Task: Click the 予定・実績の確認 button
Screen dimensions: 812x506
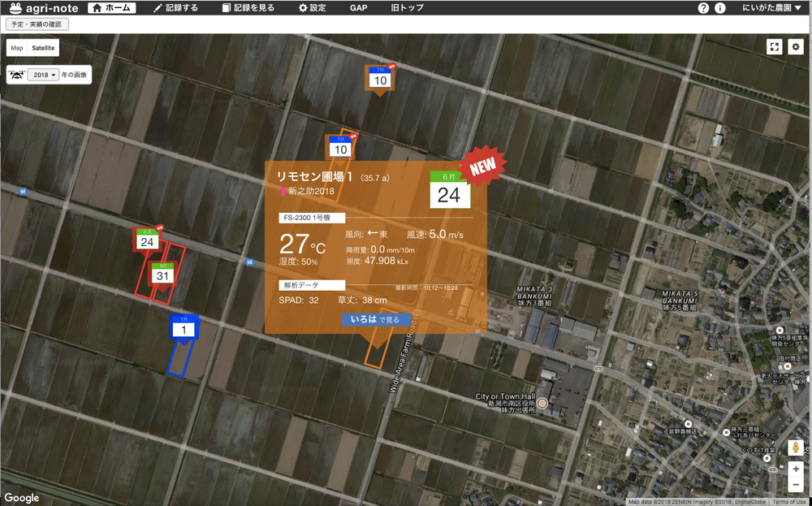Action: [x=37, y=24]
